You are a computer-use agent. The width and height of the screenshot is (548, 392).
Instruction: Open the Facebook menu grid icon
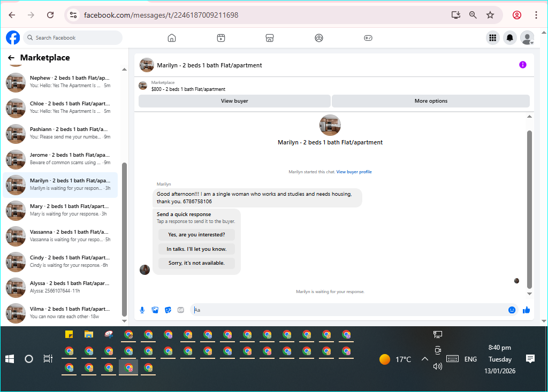tap(493, 38)
